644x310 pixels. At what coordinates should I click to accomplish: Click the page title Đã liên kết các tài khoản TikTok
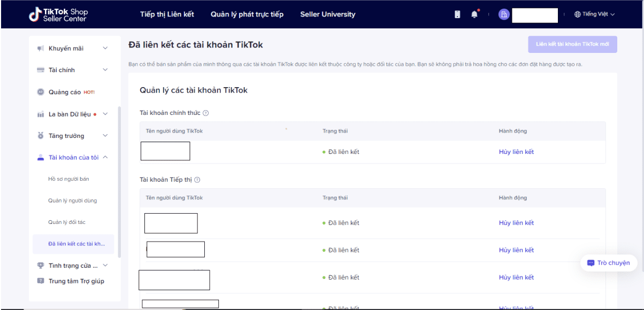click(196, 44)
